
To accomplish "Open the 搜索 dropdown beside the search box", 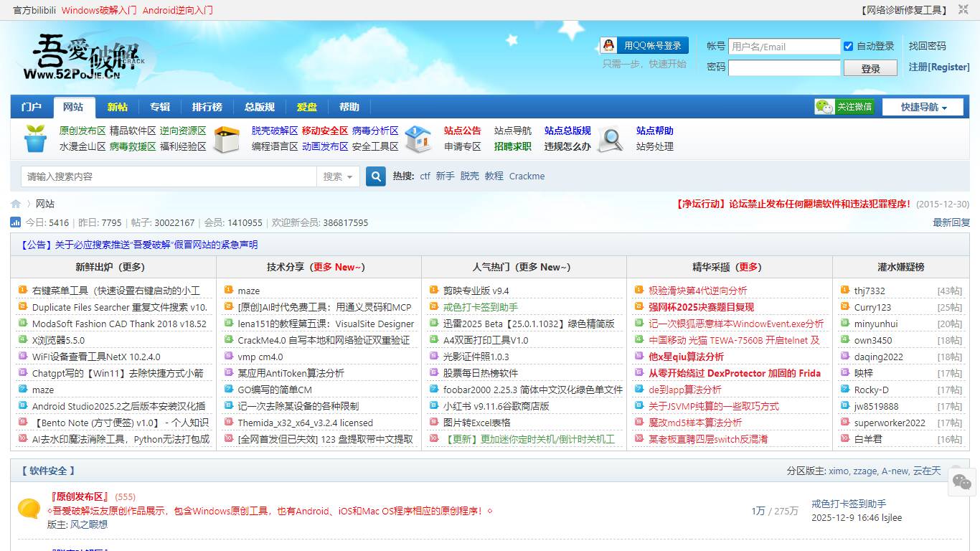I will [x=337, y=176].
